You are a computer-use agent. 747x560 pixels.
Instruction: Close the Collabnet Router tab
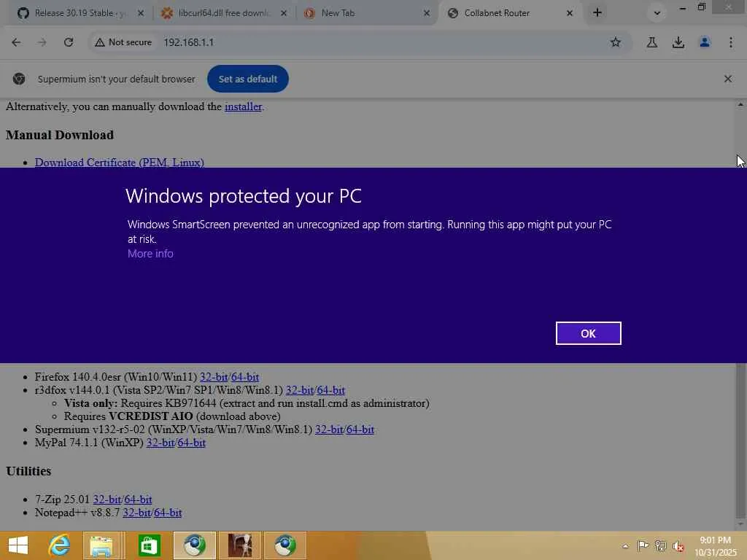569,13
